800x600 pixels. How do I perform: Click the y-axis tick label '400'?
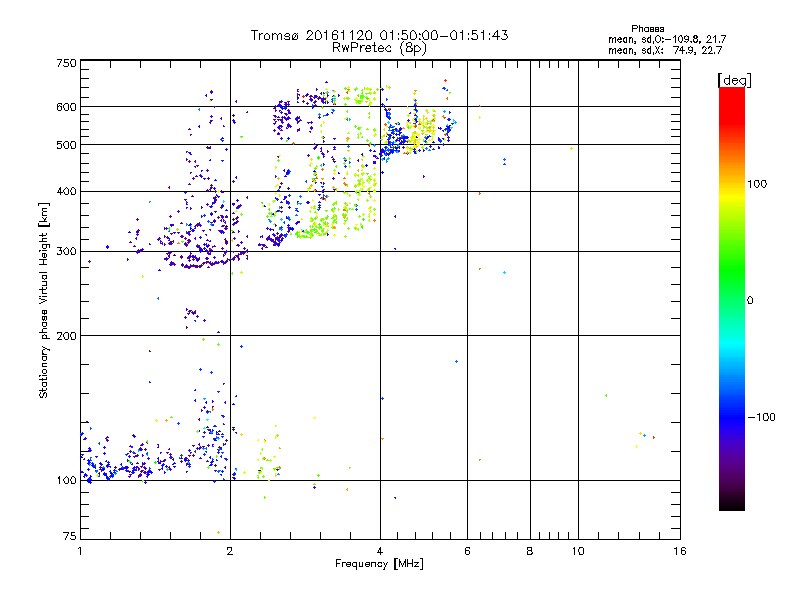(x=66, y=192)
